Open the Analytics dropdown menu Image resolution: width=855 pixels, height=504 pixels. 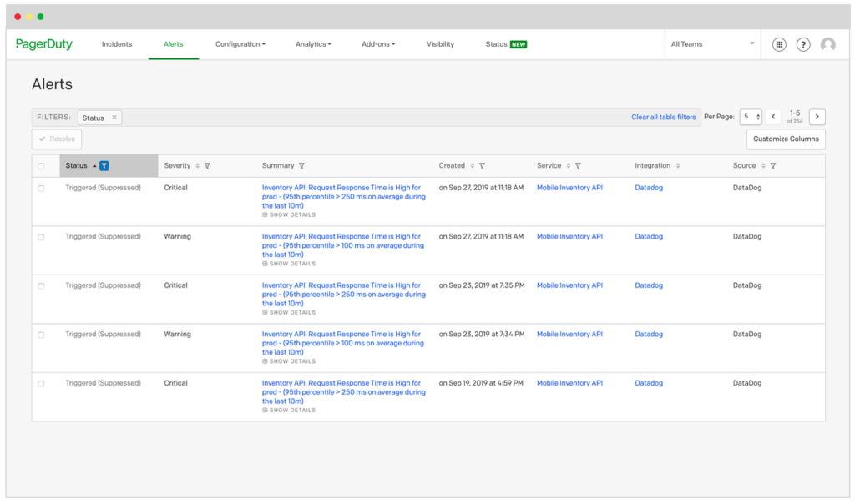pyautogui.click(x=313, y=44)
